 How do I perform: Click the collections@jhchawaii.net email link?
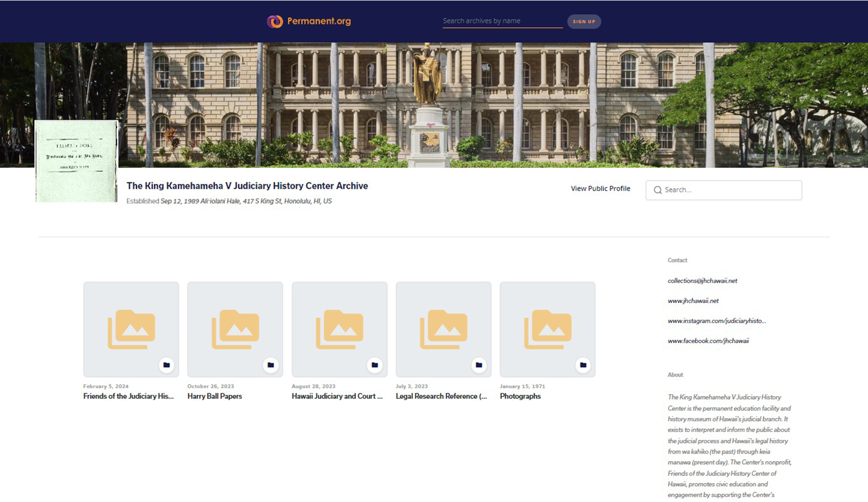[x=702, y=281]
